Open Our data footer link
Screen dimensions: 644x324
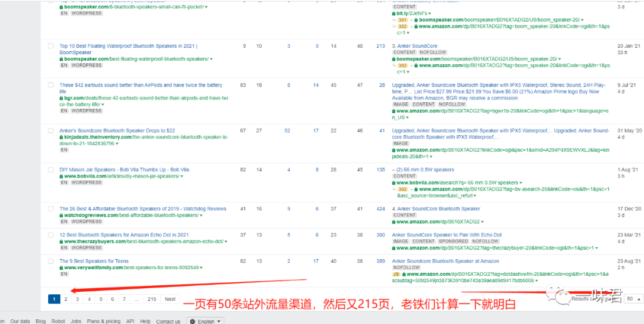pyautogui.click(x=20, y=322)
